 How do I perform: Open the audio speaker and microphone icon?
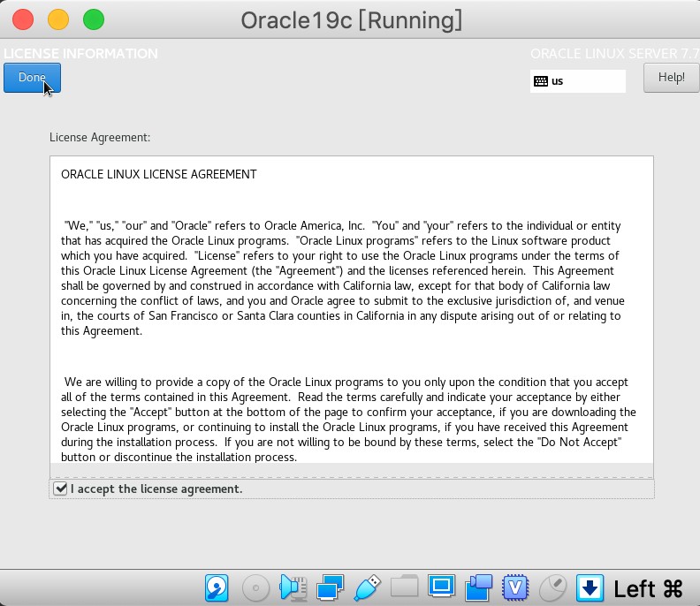tap(293, 588)
